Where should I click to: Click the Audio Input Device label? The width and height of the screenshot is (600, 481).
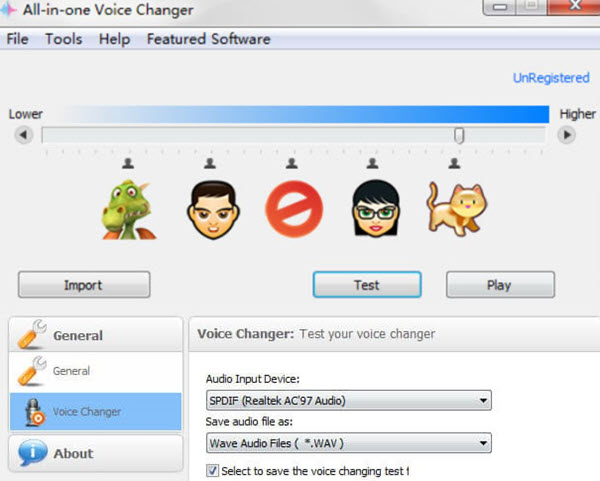[253, 379]
